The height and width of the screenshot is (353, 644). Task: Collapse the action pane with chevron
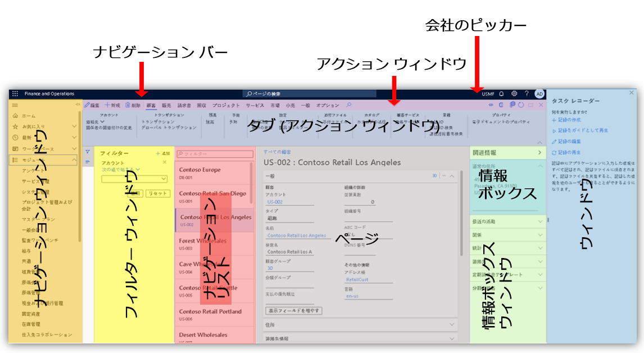[x=539, y=142]
